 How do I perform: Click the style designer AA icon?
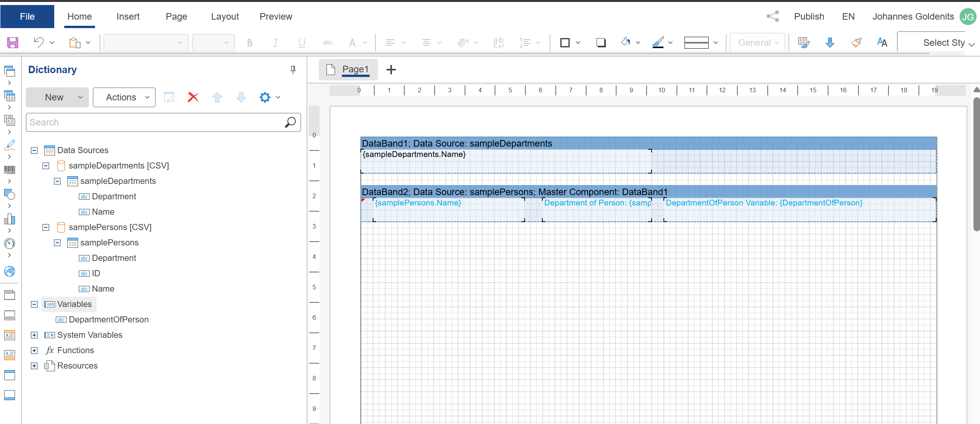[x=882, y=42]
